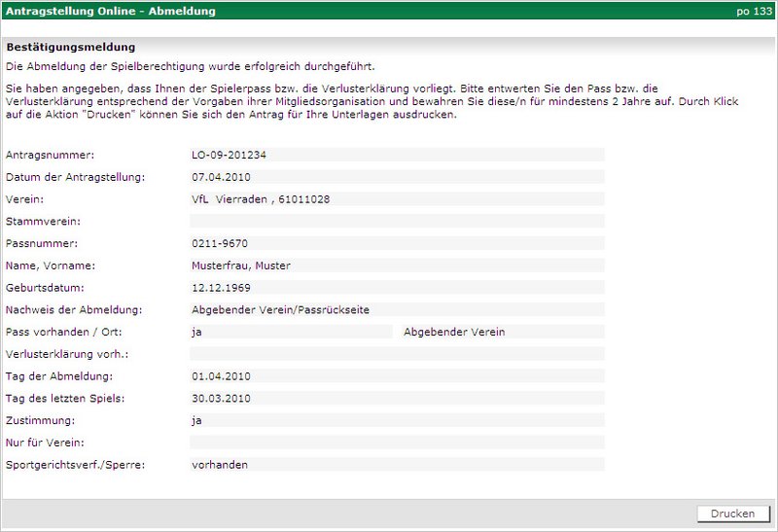Viewport: 778px width, 532px height.
Task: Select the Passnummer field 0211-9670
Action: 397,243
